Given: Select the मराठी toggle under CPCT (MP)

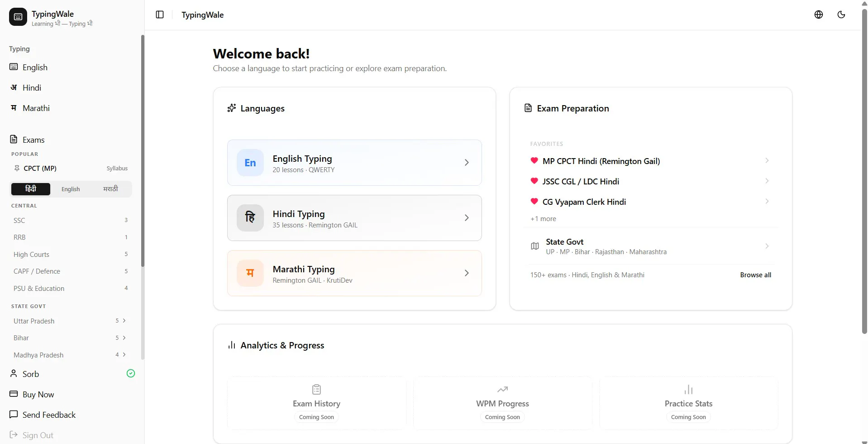Looking at the screenshot, I should [x=110, y=189].
